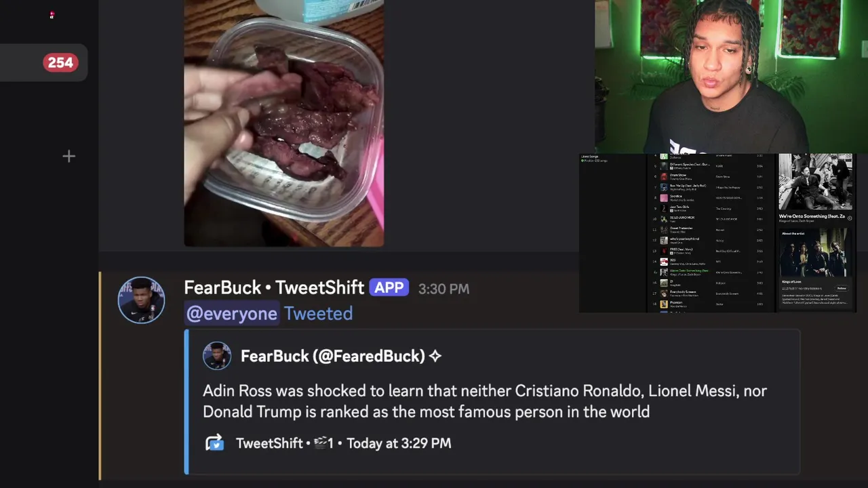
Task: Click the @everyone mention
Action: (232, 313)
